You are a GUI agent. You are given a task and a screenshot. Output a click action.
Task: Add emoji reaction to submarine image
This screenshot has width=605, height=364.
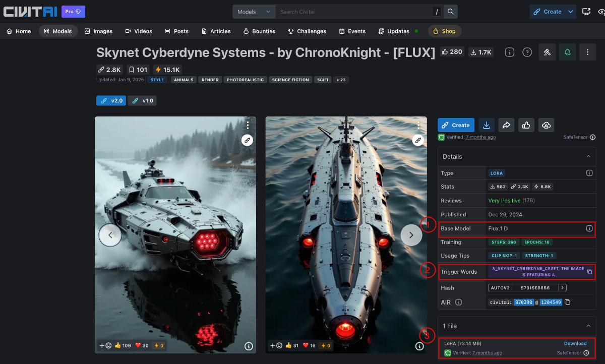pyautogui.click(x=276, y=345)
